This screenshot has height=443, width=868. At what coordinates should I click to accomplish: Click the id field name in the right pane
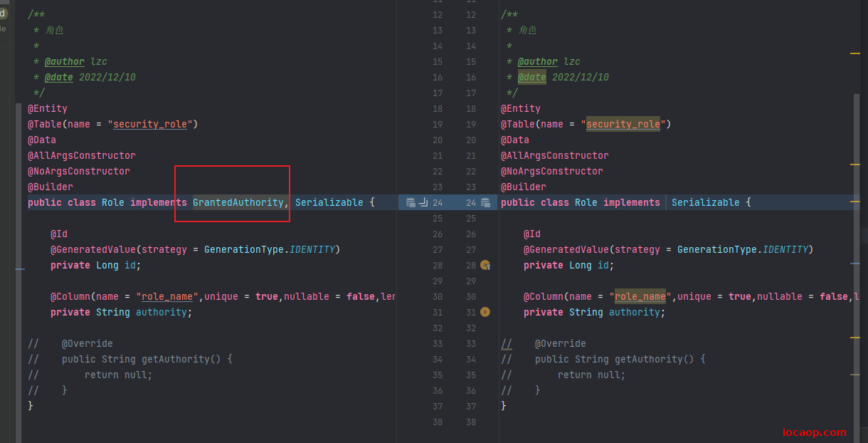click(603, 266)
